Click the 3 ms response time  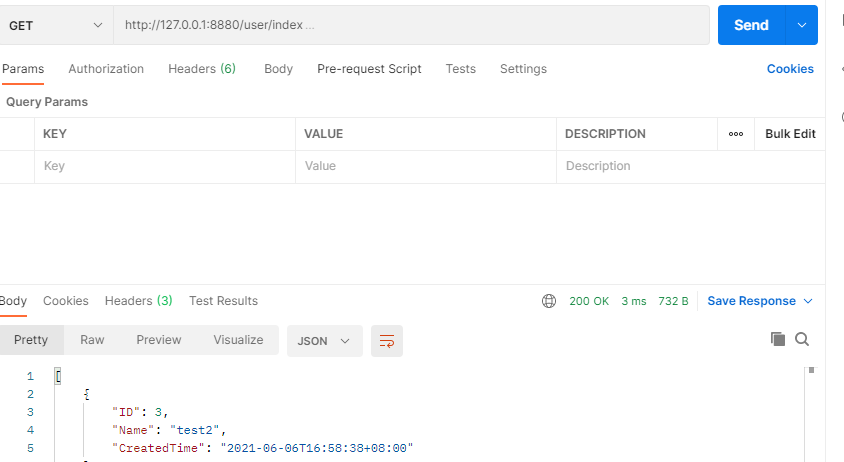(x=634, y=302)
